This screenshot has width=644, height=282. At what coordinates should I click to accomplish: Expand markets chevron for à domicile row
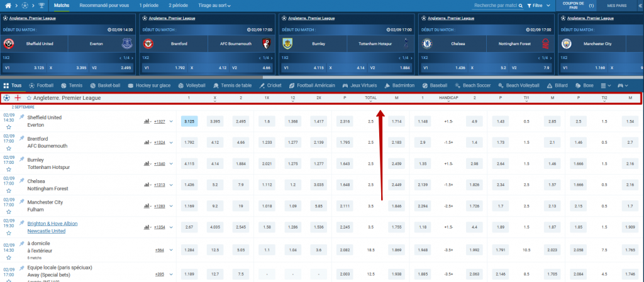click(x=171, y=249)
